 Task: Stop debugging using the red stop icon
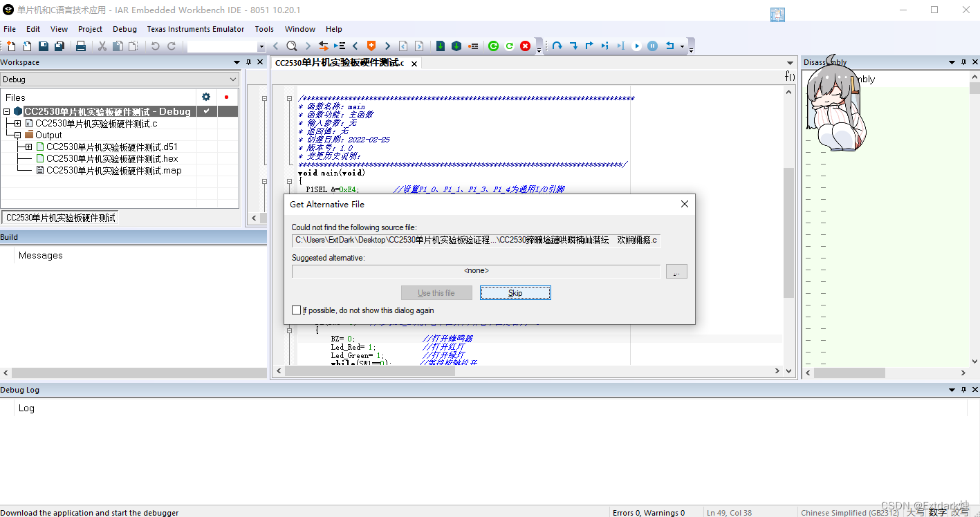click(525, 46)
